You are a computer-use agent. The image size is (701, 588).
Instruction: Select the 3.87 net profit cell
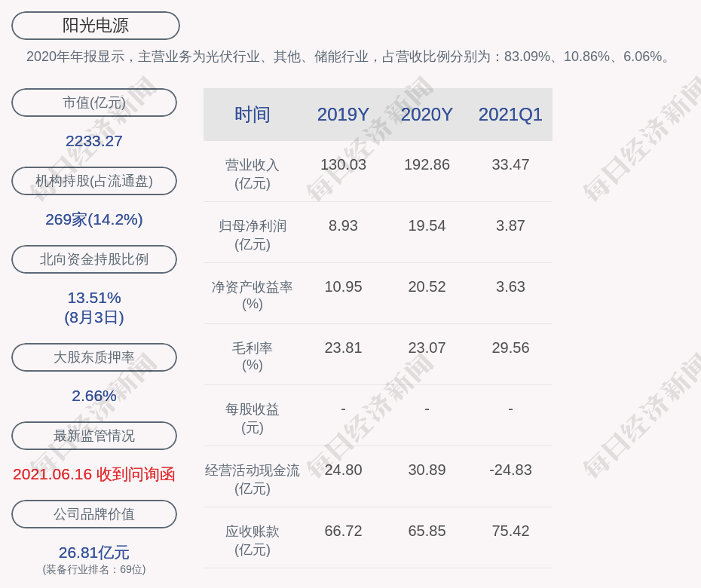[510, 226]
